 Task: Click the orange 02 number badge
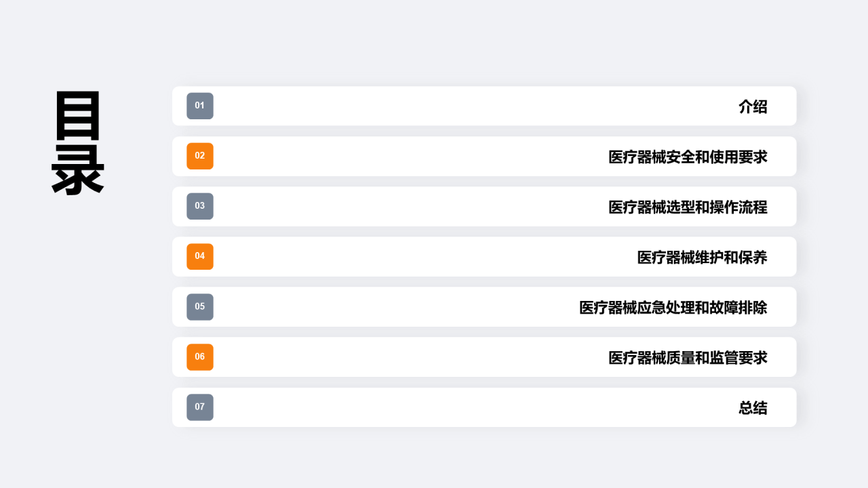click(x=200, y=156)
